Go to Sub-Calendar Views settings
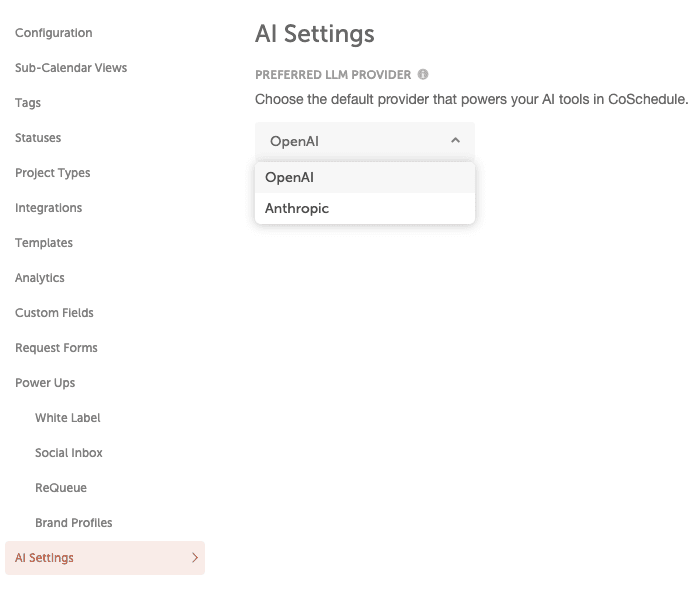Viewport: 697px width, 597px height. 71,68
